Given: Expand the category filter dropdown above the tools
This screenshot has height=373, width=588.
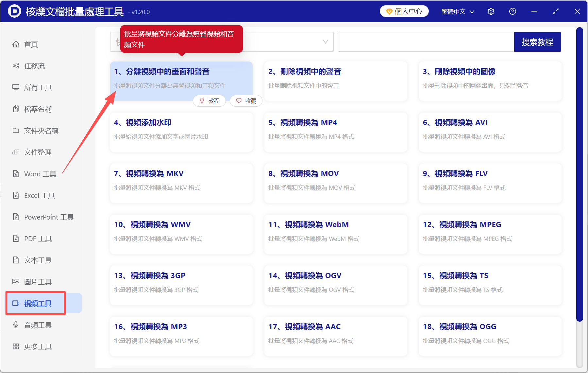Looking at the screenshot, I should (x=221, y=42).
